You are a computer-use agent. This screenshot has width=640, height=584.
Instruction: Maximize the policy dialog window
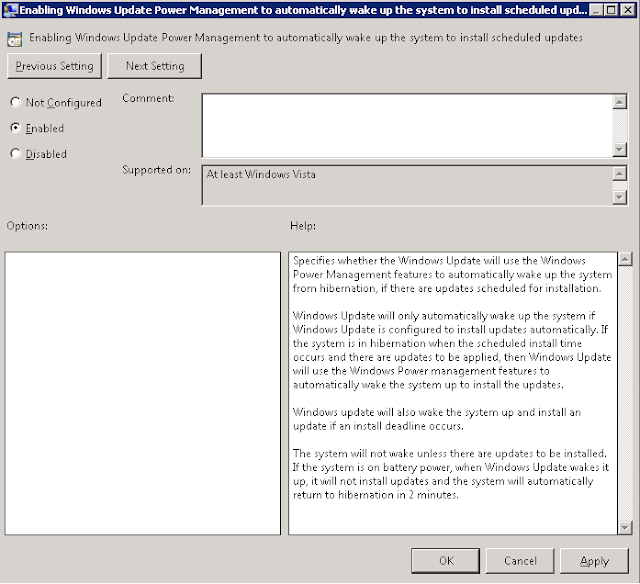click(x=611, y=10)
